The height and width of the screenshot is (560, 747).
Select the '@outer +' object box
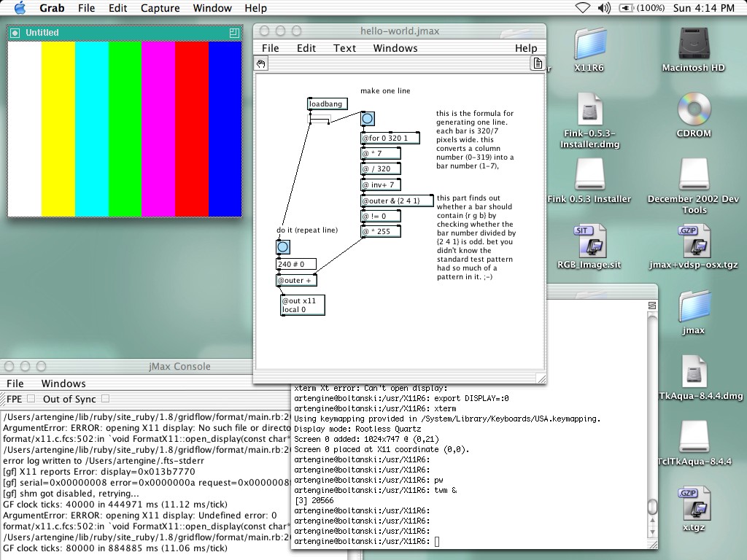296,281
